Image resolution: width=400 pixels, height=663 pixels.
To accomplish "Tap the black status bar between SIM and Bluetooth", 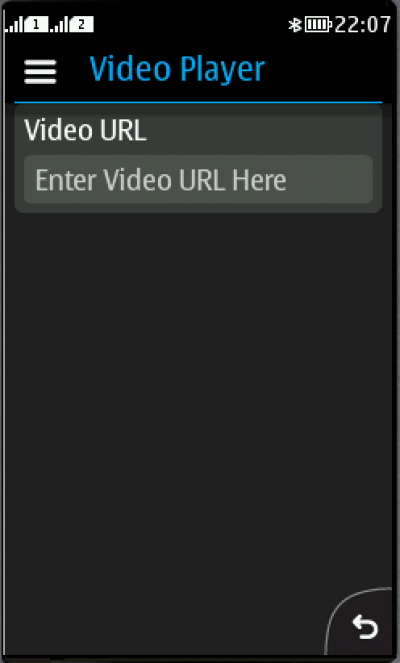I will click(190, 25).
